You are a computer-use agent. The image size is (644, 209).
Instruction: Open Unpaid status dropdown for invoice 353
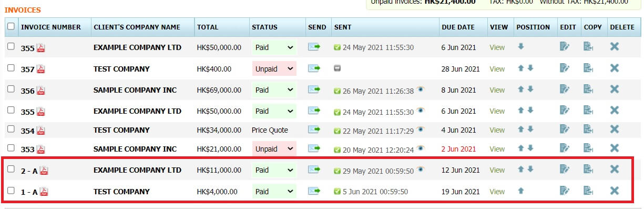tap(274, 148)
